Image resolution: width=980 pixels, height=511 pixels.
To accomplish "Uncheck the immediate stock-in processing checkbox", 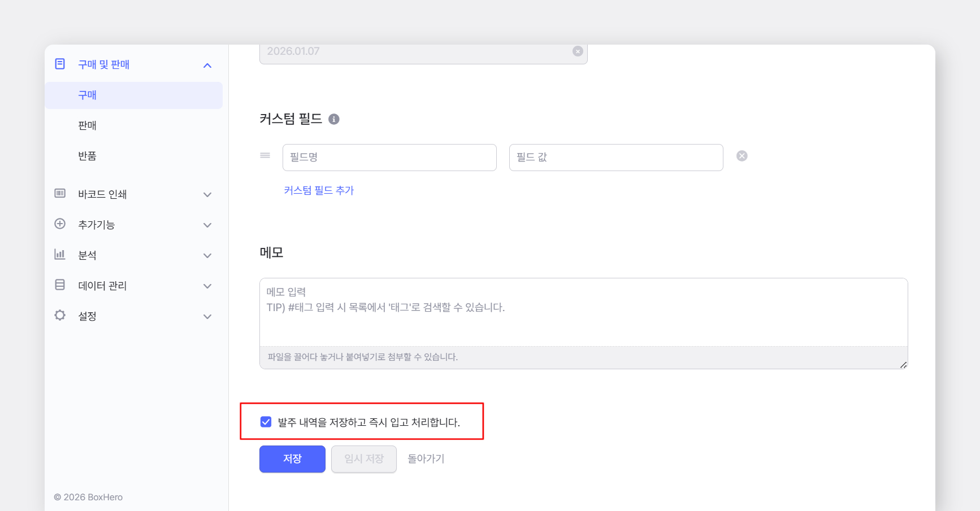I will (x=266, y=422).
